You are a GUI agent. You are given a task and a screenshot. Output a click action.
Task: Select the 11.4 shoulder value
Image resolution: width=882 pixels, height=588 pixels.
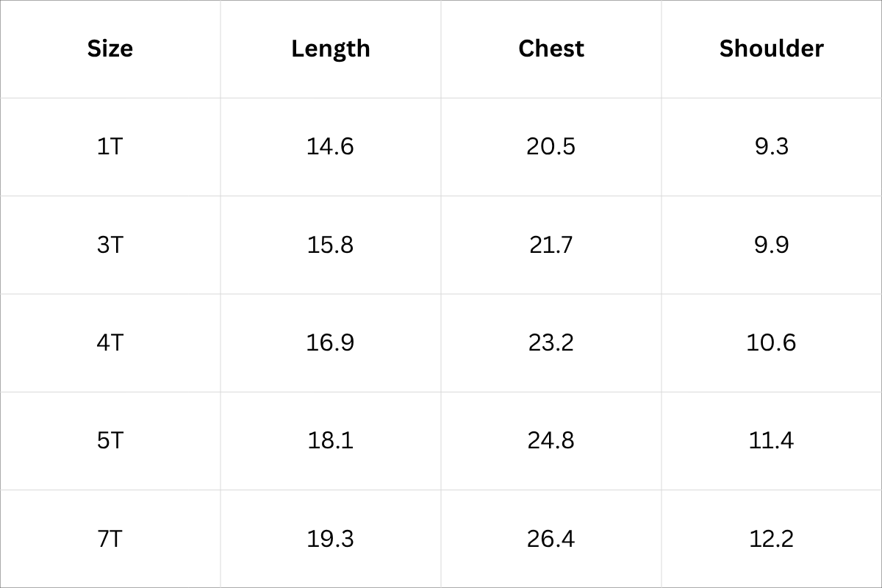pos(771,440)
